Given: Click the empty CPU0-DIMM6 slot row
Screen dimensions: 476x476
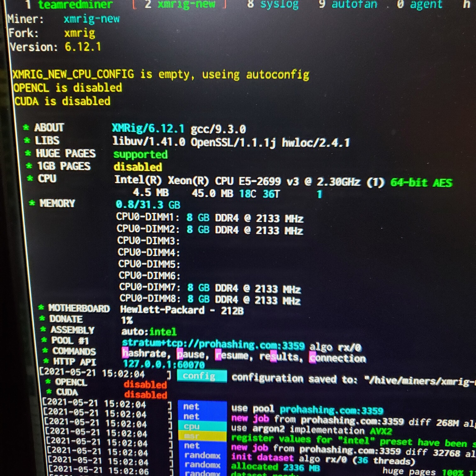Looking at the screenshot, I should pos(150,275).
